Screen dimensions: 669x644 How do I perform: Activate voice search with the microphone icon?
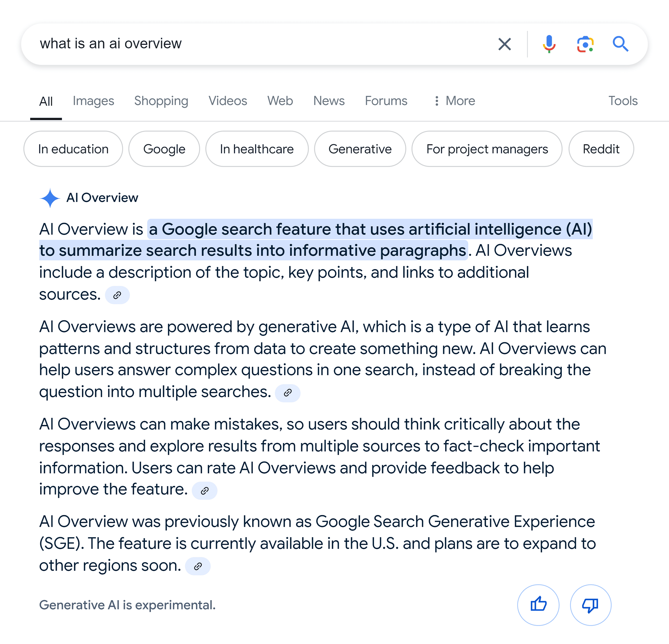(549, 44)
